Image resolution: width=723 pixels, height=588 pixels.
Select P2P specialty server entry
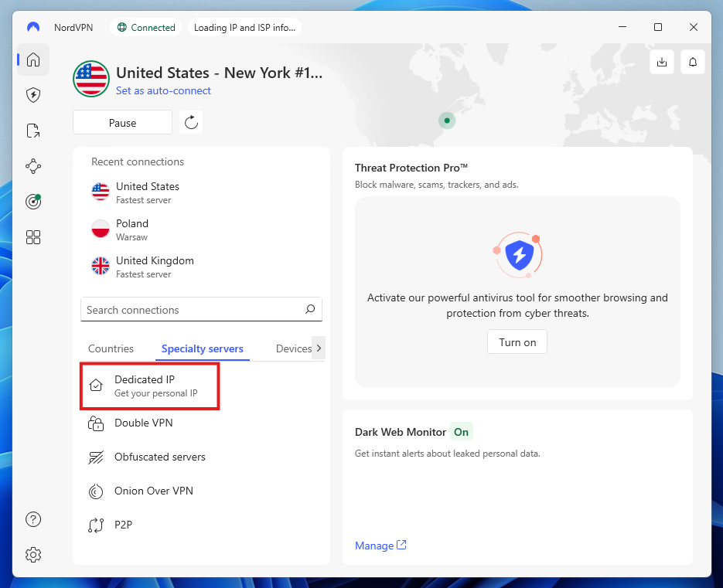click(201, 525)
